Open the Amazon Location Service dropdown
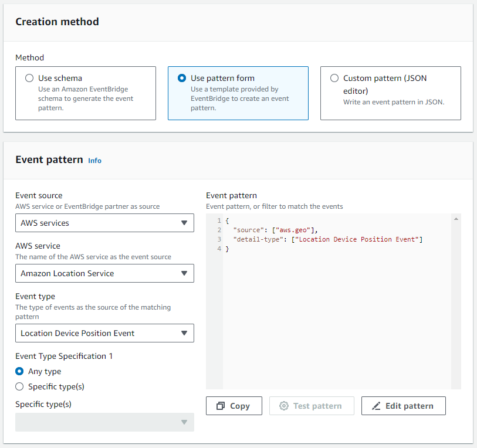The height and width of the screenshot is (448, 477). [x=104, y=273]
